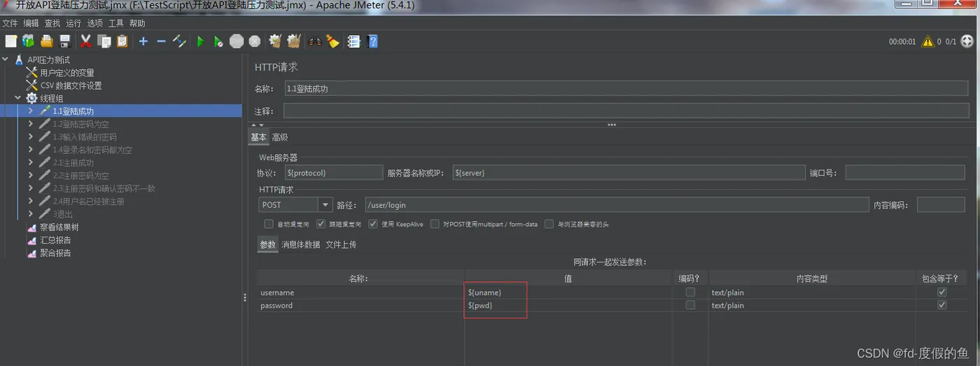Click the New test plan icon
The width and height of the screenshot is (980, 366).
10,41
